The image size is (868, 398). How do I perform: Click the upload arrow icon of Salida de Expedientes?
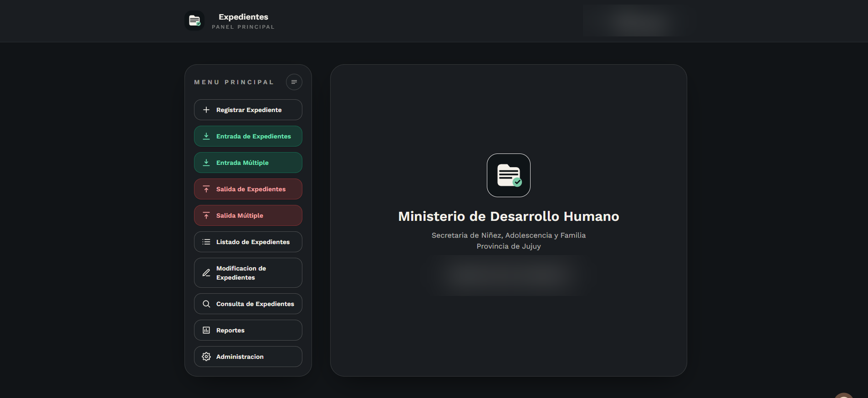pos(206,189)
